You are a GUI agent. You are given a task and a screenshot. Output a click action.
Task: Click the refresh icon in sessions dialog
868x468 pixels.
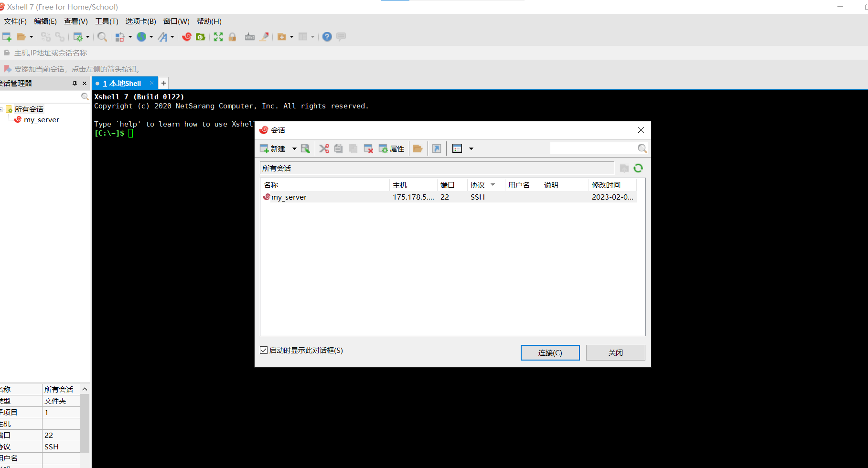point(638,168)
